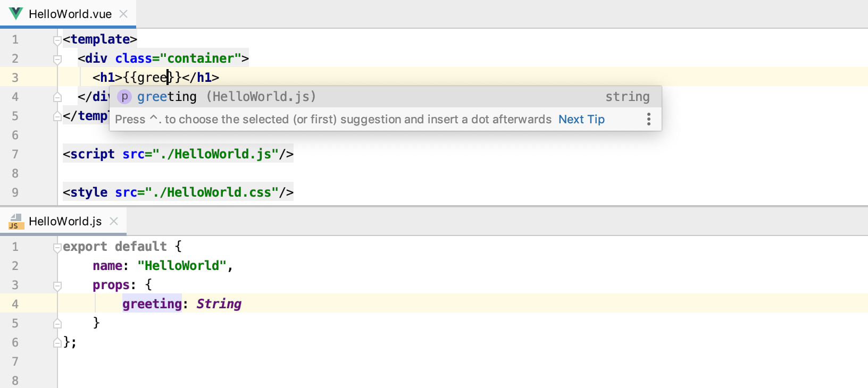Collapse the div container fold marker
The height and width of the screenshot is (388, 868).
[57, 59]
